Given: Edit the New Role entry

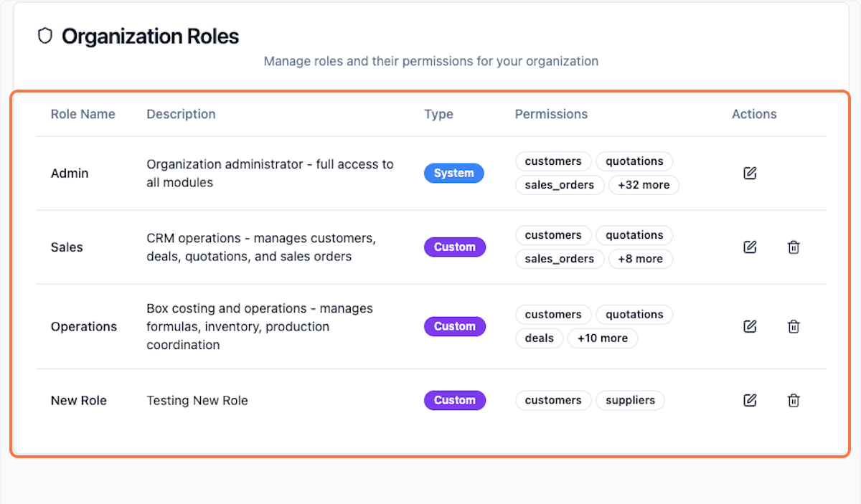Looking at the screenshot, I should 750,400.
